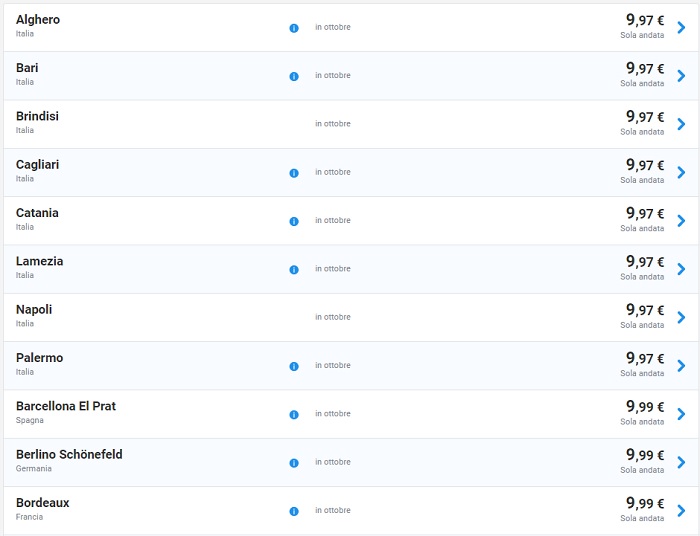This screenshot has height=536, width=700.
Task: Click 'Sola andata' in the Palermo row
Action: [642, 373]
